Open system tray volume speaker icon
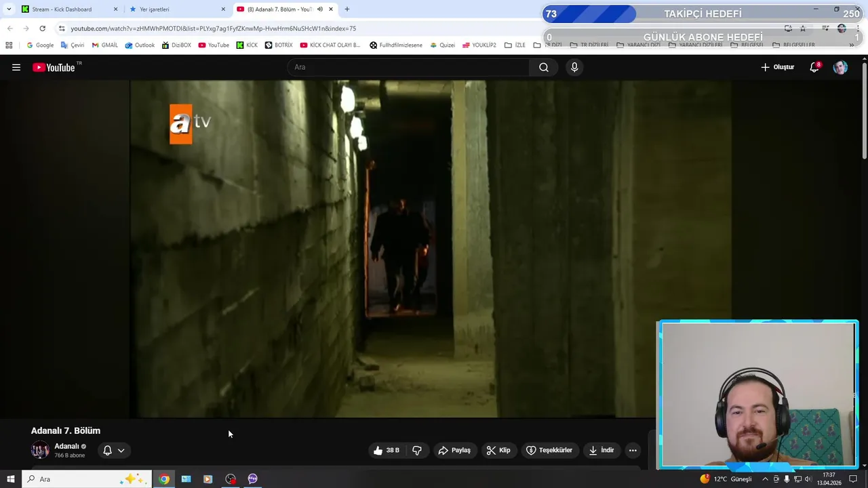Viewport: 868px width, 488px height. 808,479
